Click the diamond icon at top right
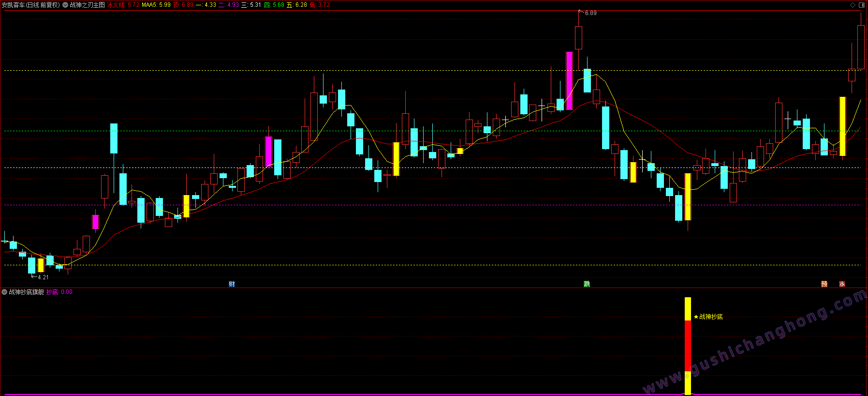Image resolution: width=868 pixels, height=396 pixels. [853, 5]
